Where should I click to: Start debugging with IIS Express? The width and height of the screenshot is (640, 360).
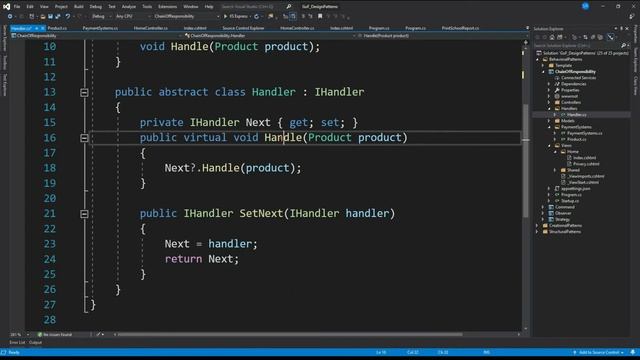tap(236, 16)
